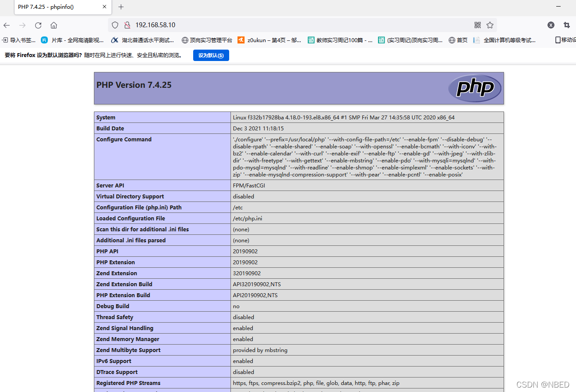Reload the current page
The height and width of the screenshot is (392, 576).
[x=38, y=25]
